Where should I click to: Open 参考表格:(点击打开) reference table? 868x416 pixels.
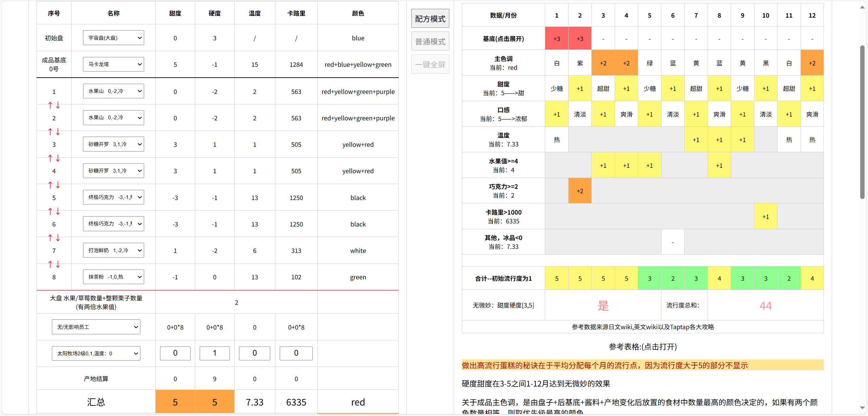click(x=643, y=346)
